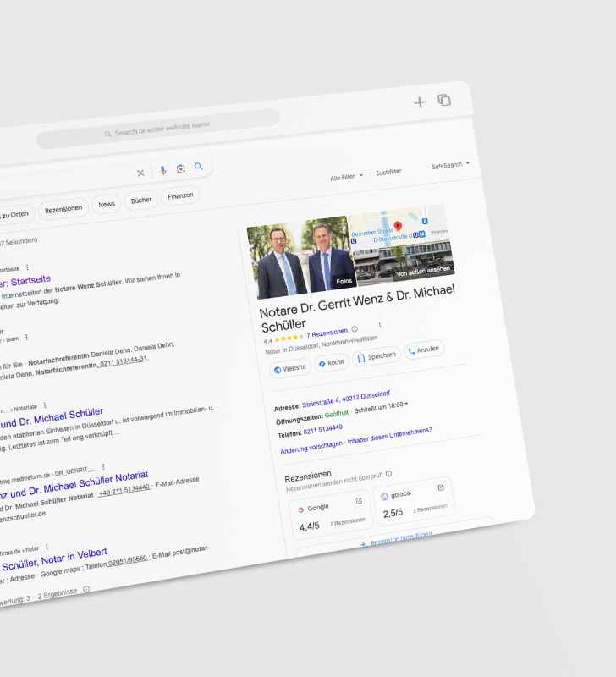Open the knowledge panel three-dot menu
This screenshot has width=616, height=677.
(x=379, y=325)
